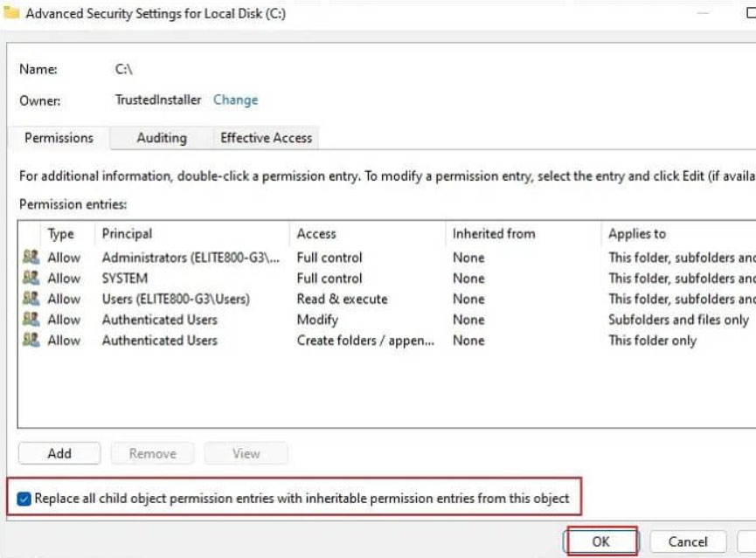Switch to the Auditing tab
756x558 pixels.
click(162, 138)
